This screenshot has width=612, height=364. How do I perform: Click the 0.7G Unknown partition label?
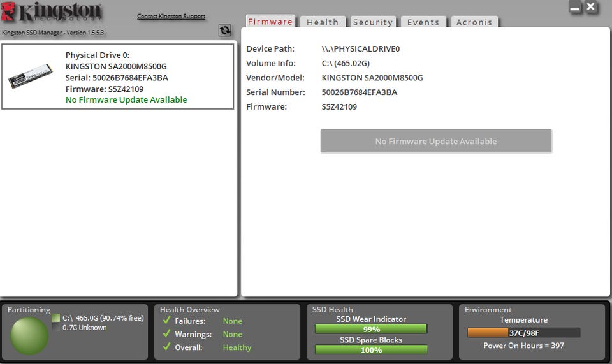tap(84, 327)
